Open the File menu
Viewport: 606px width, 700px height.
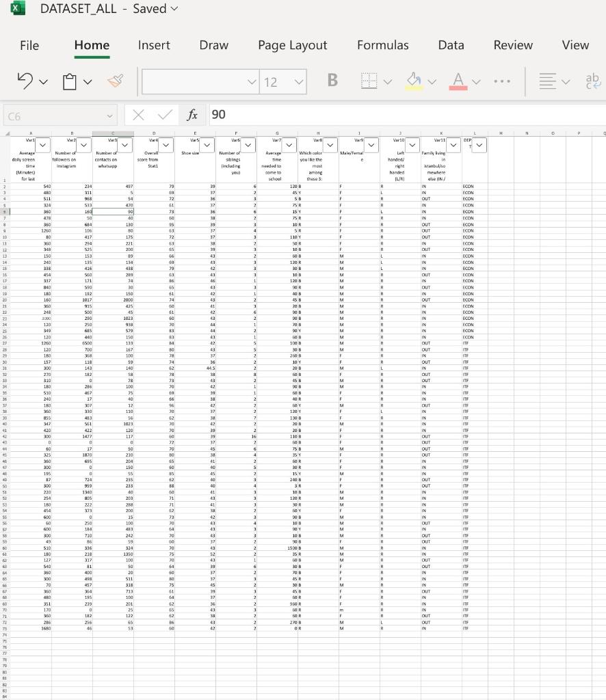pyautogui.click(x=29, y=45)
